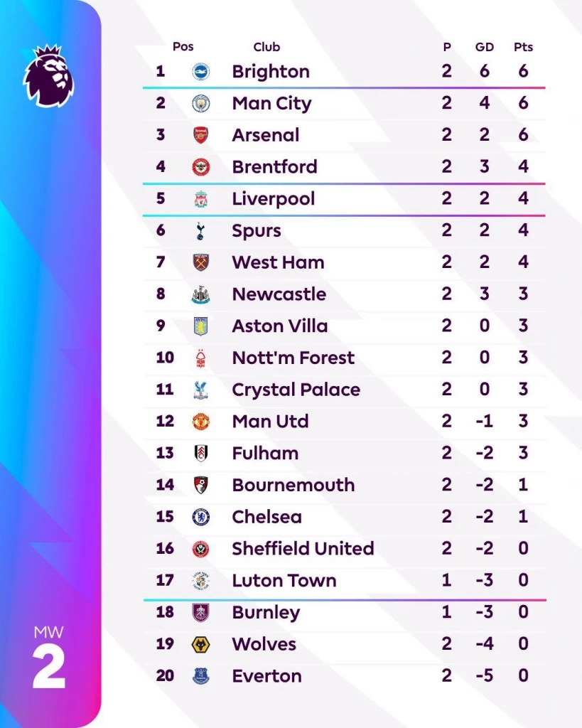Viewport: 582px width, 728px height.
Task: Click the Liverpool club crest
Action: (x=201, y=199)
